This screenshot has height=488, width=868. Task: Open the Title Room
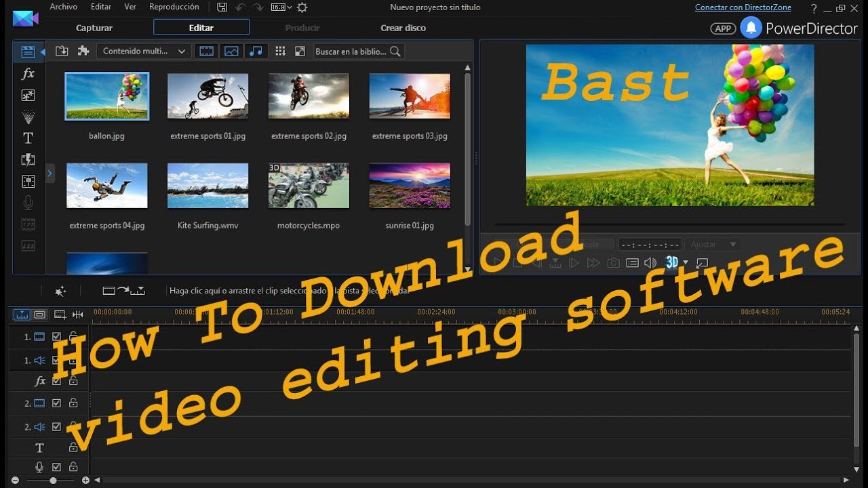(x=28, y=138)
